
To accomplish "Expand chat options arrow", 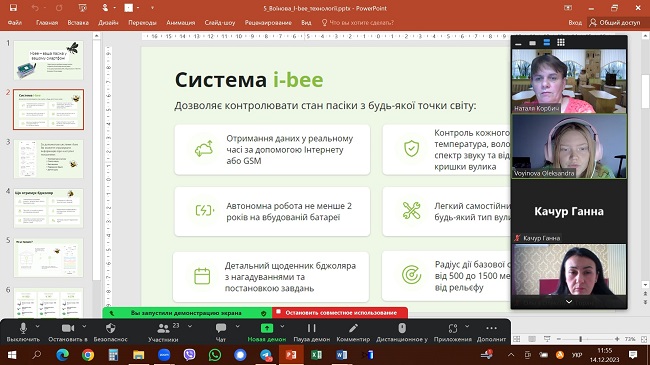I will pos(238,326).
